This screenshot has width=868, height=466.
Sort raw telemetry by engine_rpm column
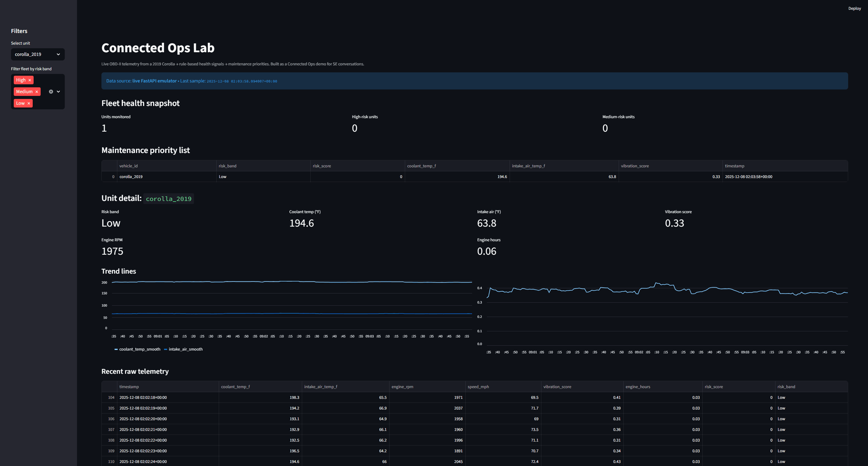tap(402, 387)
